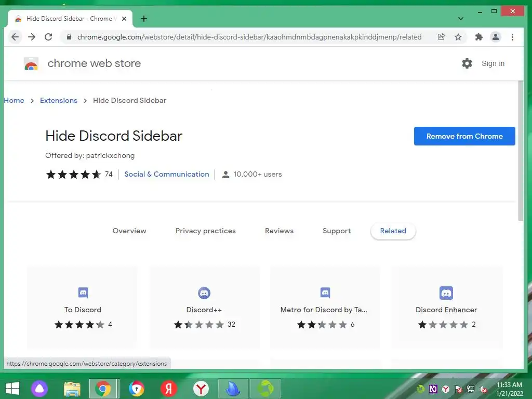Open the blue sail taskbar icon

coord(233,389)
